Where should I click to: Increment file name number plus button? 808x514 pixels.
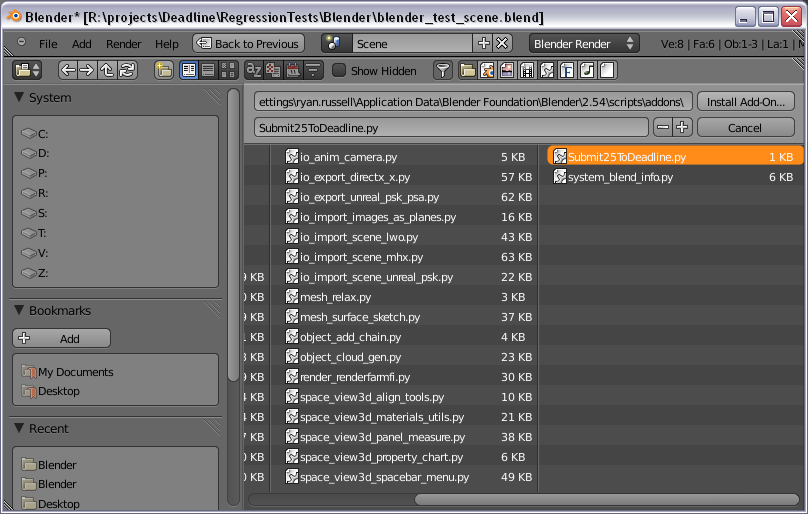click(682, 127)
